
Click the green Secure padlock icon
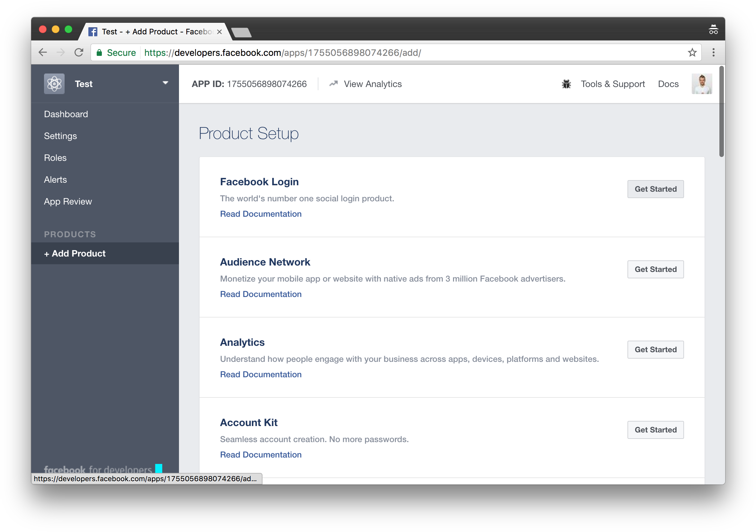coord(99,53)
